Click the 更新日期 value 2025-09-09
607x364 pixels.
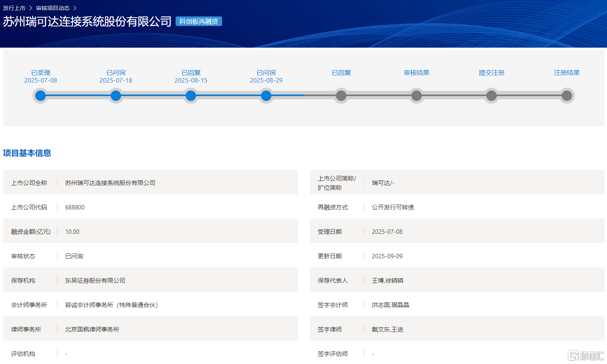point(387,256)
